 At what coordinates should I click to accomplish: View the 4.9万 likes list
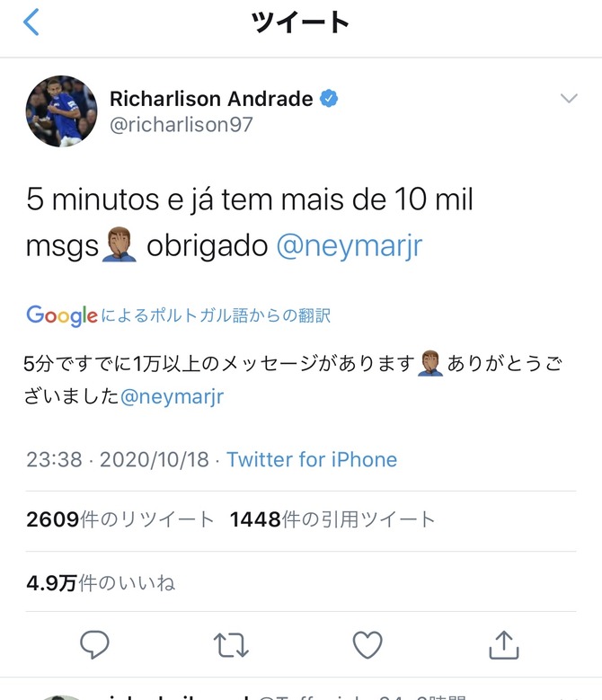(x=101, y=583)
